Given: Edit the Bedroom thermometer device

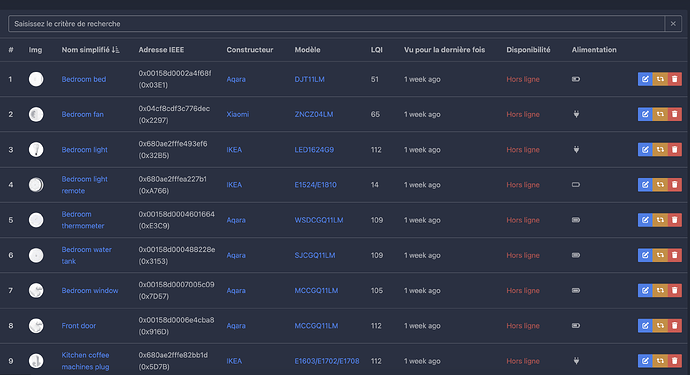Looking at the screenshot, I should tap(645, 220).
